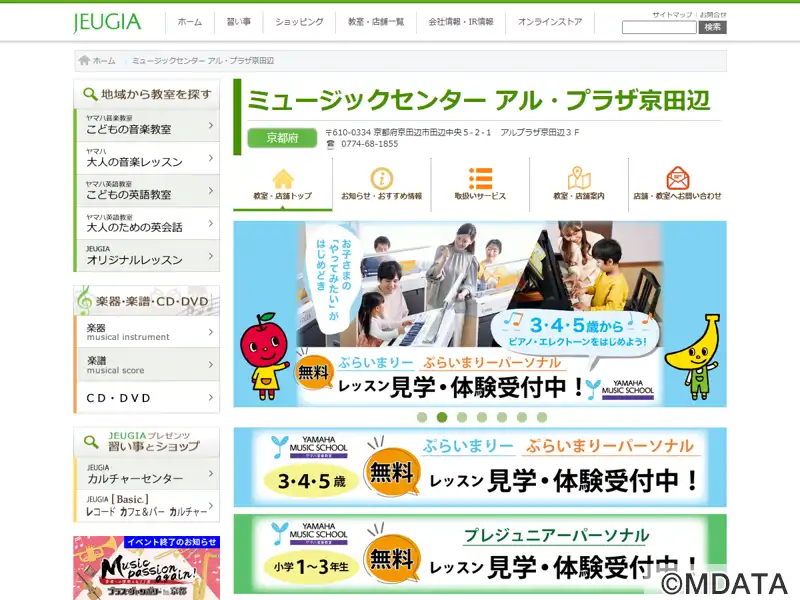Expand こどもの音楽教室 chevron
Viewport: 800px width, 600px height.
click(211, 125)
